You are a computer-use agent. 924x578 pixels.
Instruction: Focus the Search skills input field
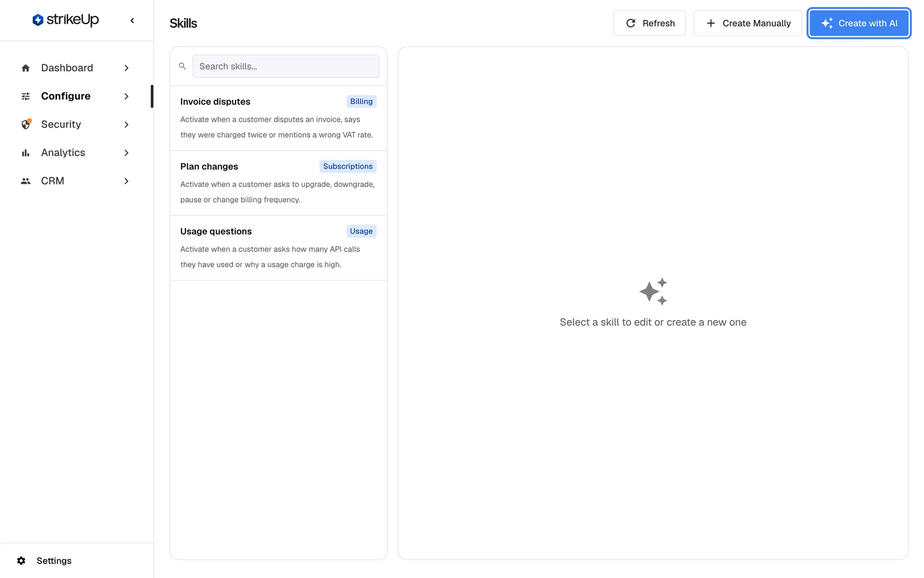[285, 66]
